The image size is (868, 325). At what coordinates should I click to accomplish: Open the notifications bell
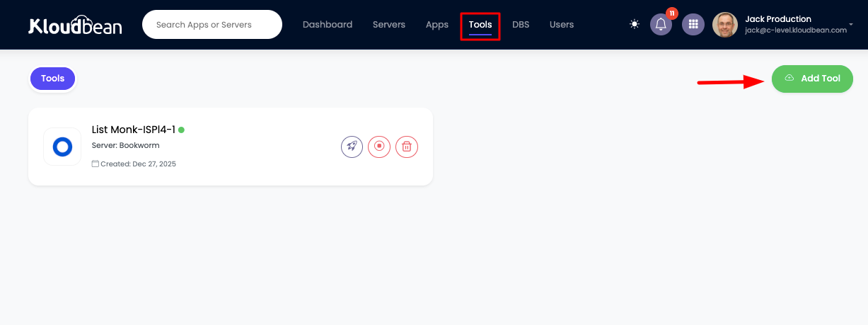(x=661, y=25)
